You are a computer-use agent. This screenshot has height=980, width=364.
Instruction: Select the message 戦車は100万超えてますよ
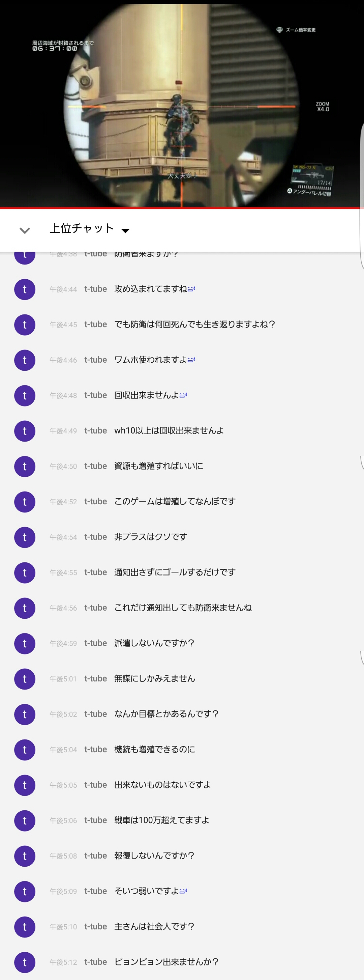pyautogui.click(x=161, y=820)
